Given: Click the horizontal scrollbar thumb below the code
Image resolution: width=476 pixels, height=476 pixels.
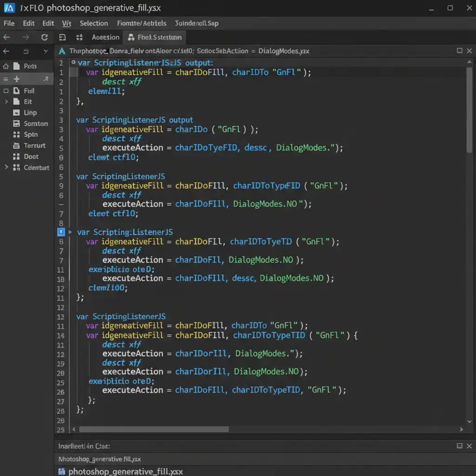Looking at the screenshot, I should (153, 430).
